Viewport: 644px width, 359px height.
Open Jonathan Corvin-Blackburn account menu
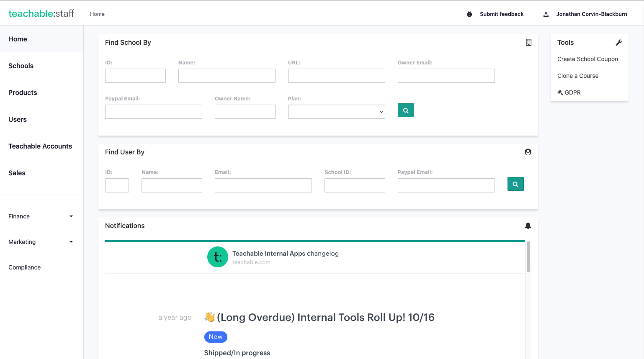click(x=592, y=14)
